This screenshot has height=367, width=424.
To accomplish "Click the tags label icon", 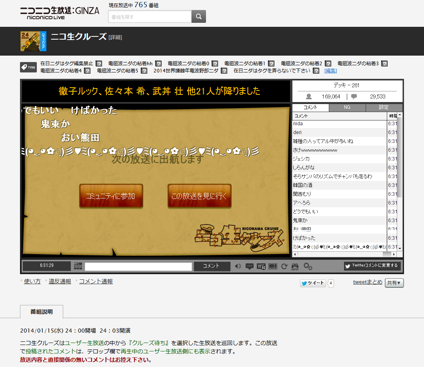I will [x=28, y=67].
